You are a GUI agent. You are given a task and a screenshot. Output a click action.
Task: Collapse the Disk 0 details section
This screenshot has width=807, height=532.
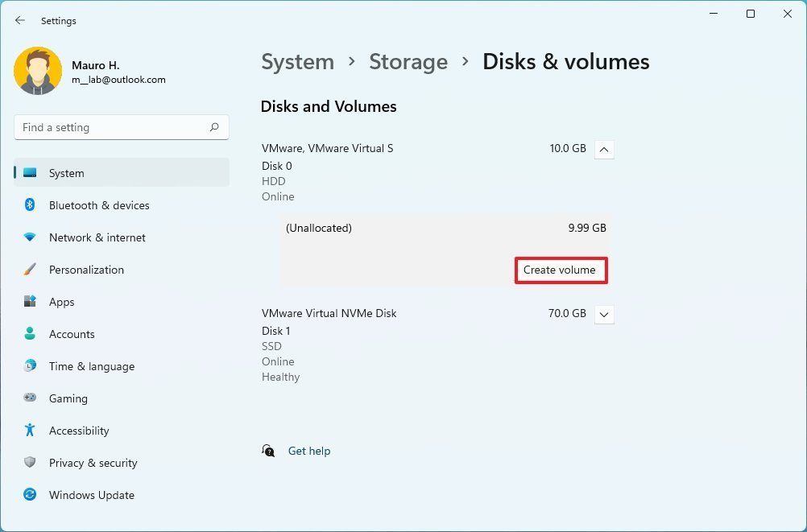click(604, 149)
